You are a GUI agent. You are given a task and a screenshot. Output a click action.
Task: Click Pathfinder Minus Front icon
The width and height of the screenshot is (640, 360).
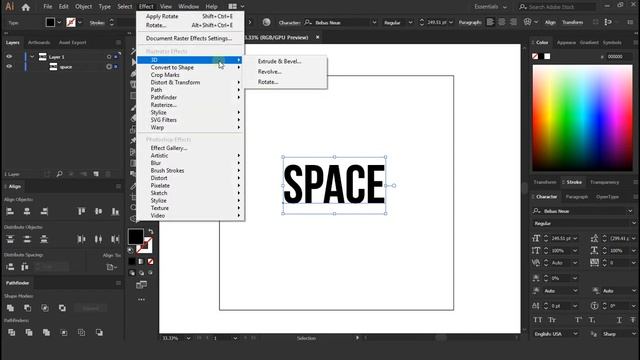coord(28,308)
